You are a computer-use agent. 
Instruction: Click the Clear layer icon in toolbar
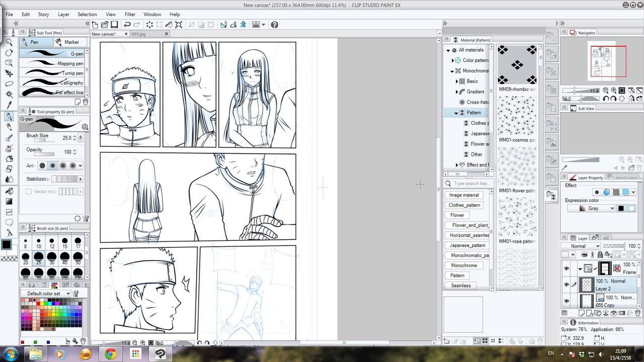(x=149, y=25)
